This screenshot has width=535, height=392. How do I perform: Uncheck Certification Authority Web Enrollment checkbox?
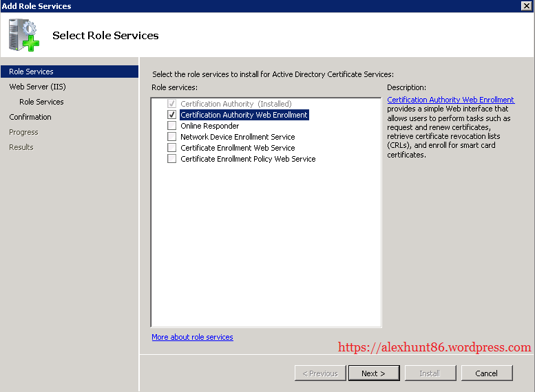[x=171, y=115]
